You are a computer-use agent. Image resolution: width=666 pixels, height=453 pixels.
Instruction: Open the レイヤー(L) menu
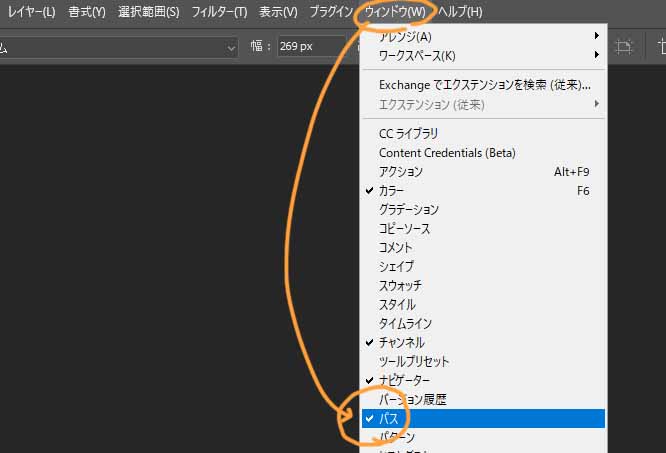click(x=31, y=12)
